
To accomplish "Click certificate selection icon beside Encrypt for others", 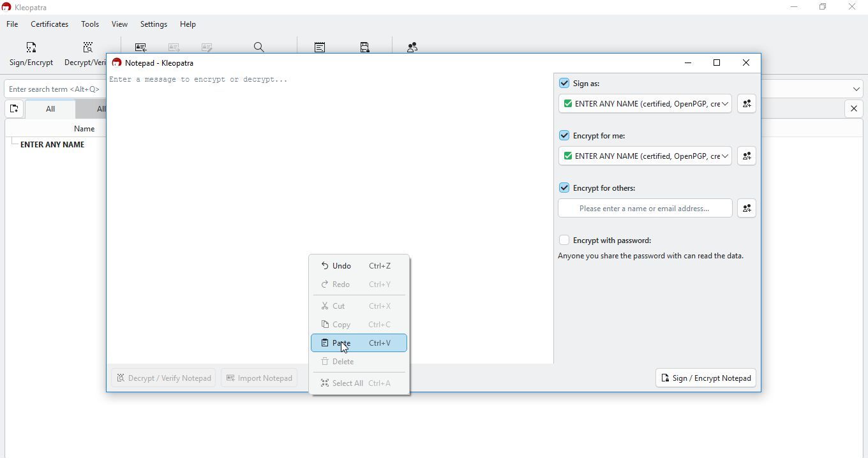I will pos(746,209).
